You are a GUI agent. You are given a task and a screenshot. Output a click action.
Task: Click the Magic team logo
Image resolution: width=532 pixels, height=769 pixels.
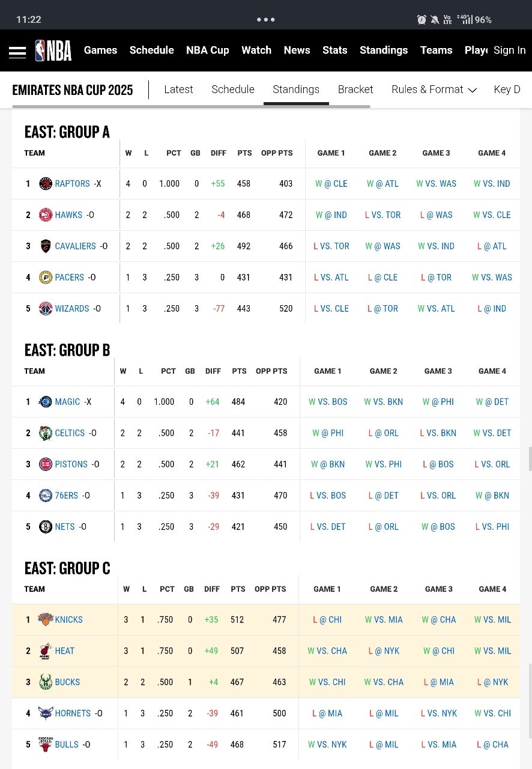[x=46, y=402]
